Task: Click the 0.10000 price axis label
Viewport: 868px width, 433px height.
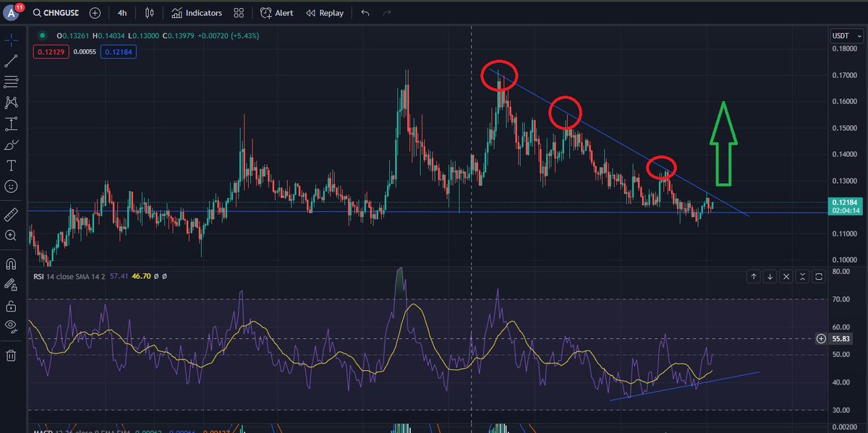Action: [x=846, y=260]
